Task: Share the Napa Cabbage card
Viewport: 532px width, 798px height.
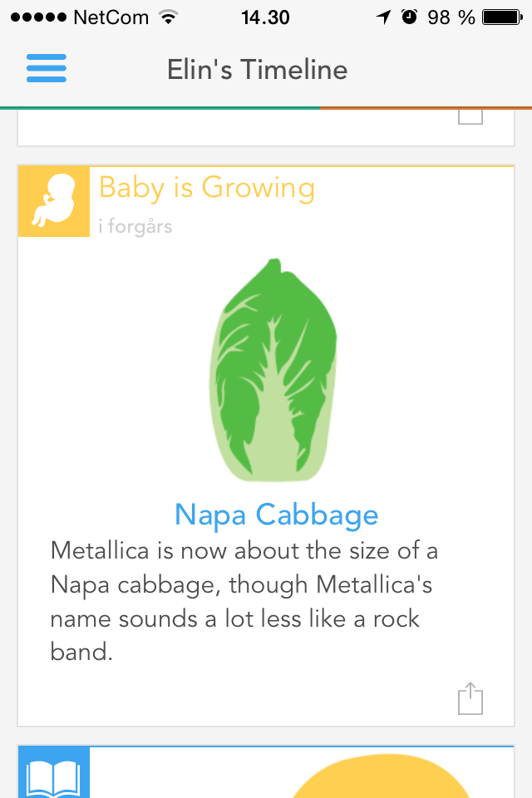Action: (x=470, y=698)
